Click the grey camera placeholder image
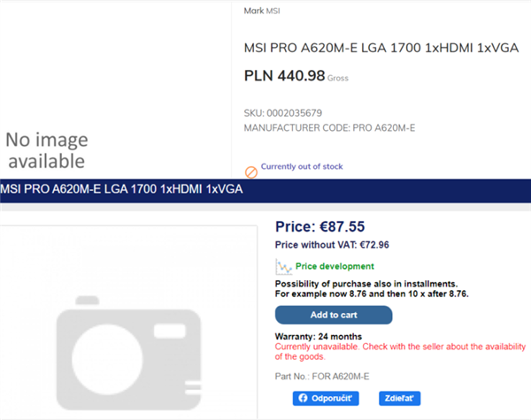This screenshot has height=420, width=531. coord(128,353)
